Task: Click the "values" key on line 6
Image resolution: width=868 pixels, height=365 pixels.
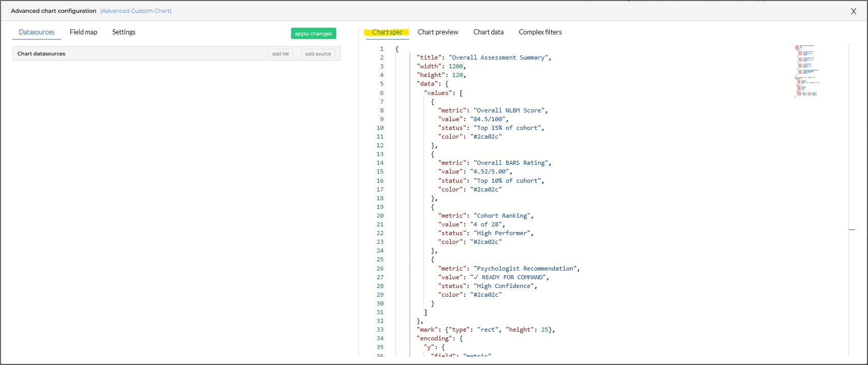Action: tap(438, 93)
